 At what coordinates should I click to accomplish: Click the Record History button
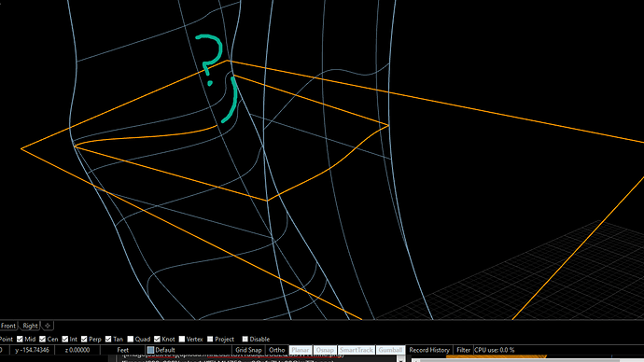click(x=429, y=350)
